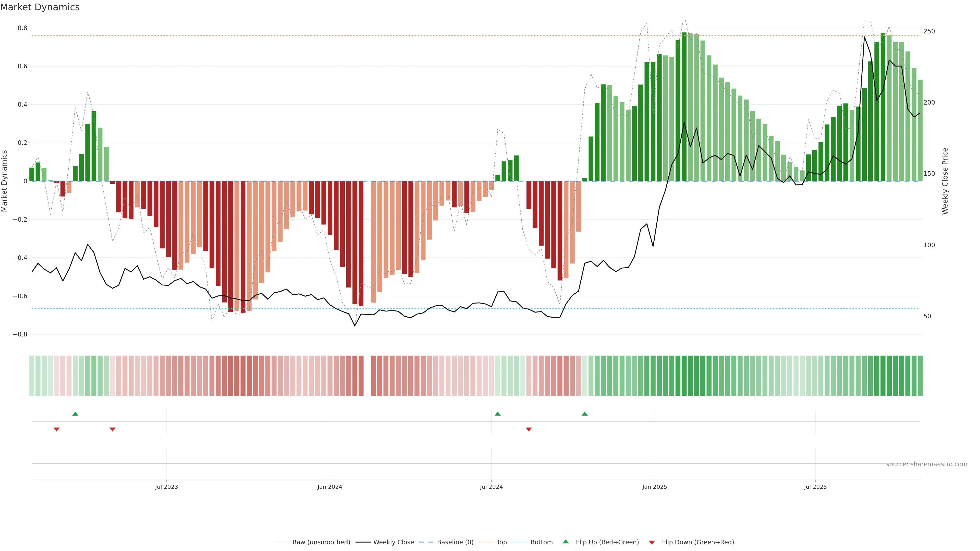Click the last green flip-up triangle marker
The image size is (980, 551).
(585, 414)
